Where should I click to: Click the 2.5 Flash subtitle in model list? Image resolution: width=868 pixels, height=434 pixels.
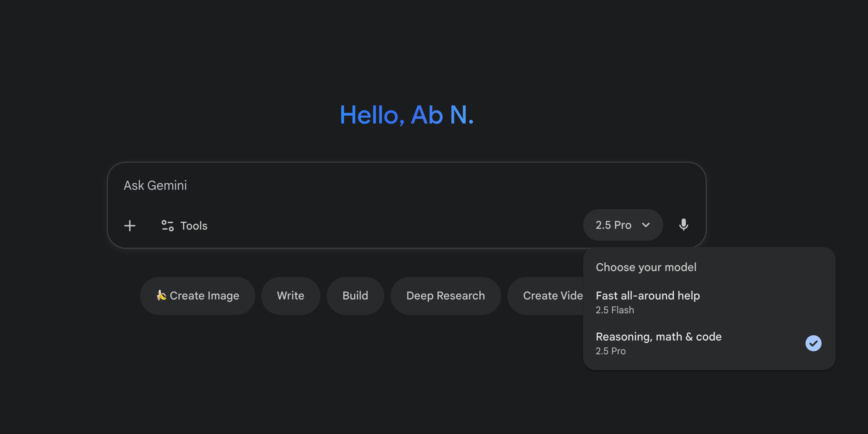(x=615, y=310)
